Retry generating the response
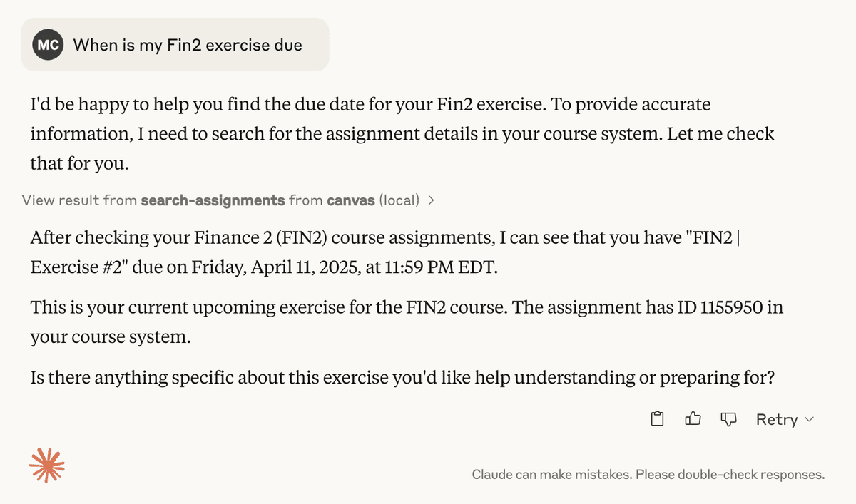This screenshot has width=856, height=504. click(776, 419)
